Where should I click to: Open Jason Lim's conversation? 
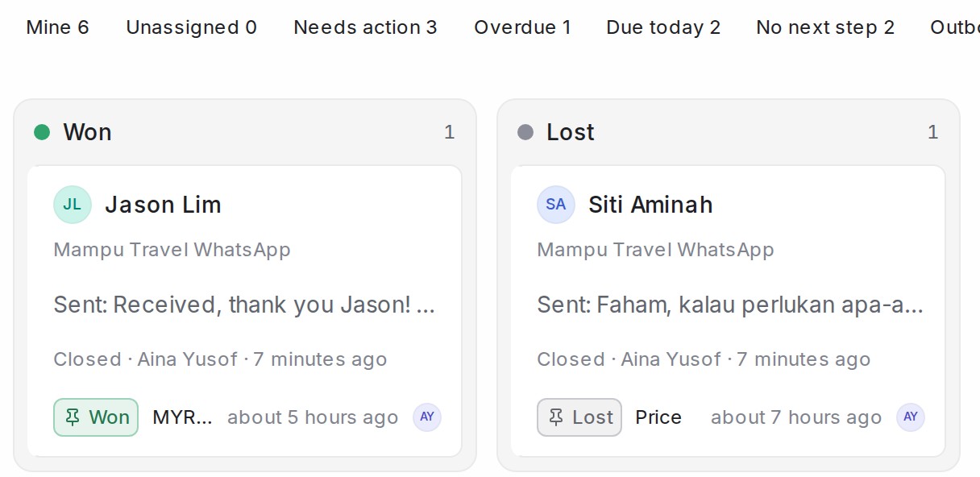tap(244, 311)
